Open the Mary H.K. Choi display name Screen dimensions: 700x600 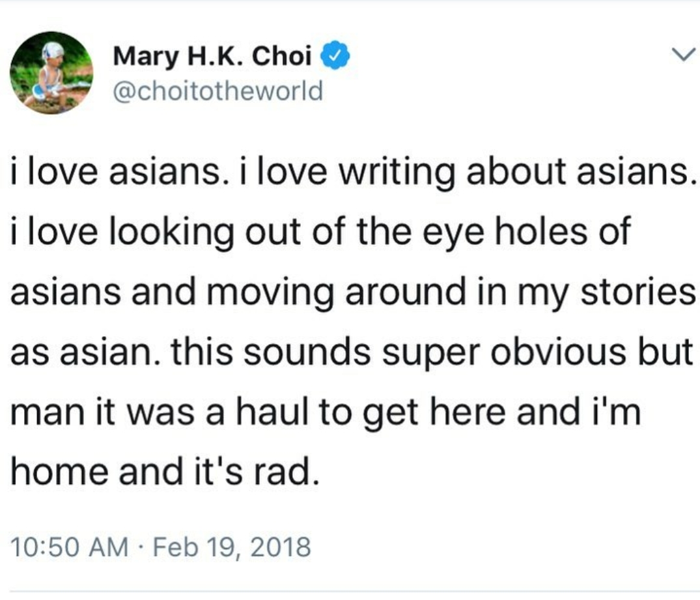click(216, 58)
